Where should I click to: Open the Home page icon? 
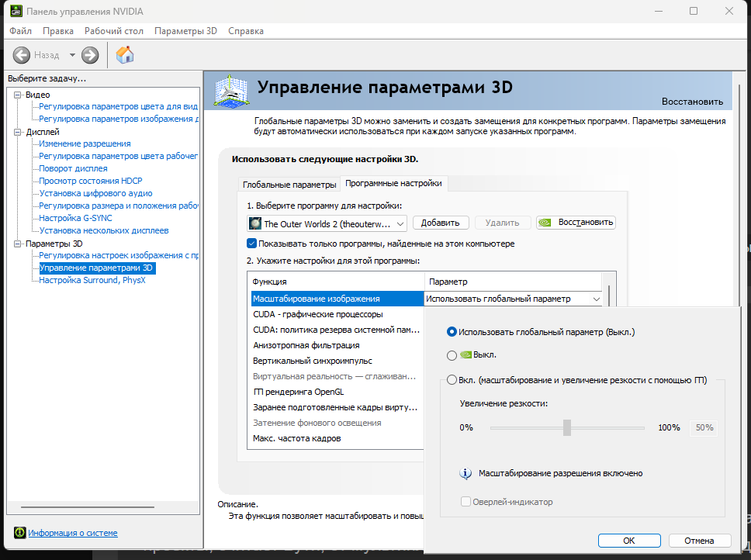125,55
